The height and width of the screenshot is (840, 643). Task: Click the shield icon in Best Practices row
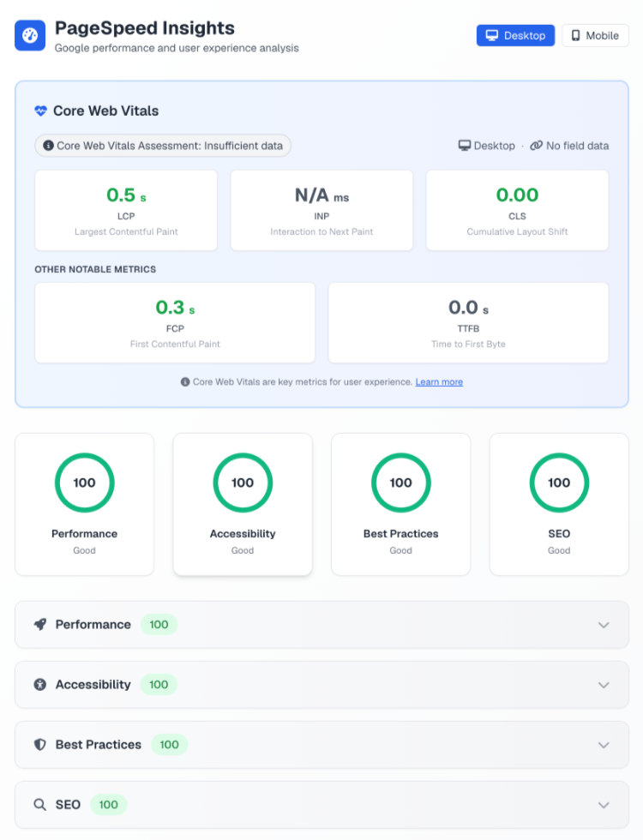pyautogui.click(x=40, y=745)
